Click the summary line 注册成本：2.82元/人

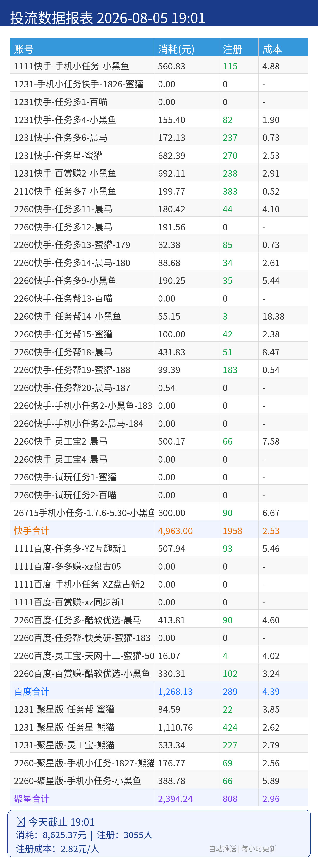[58, 848]
